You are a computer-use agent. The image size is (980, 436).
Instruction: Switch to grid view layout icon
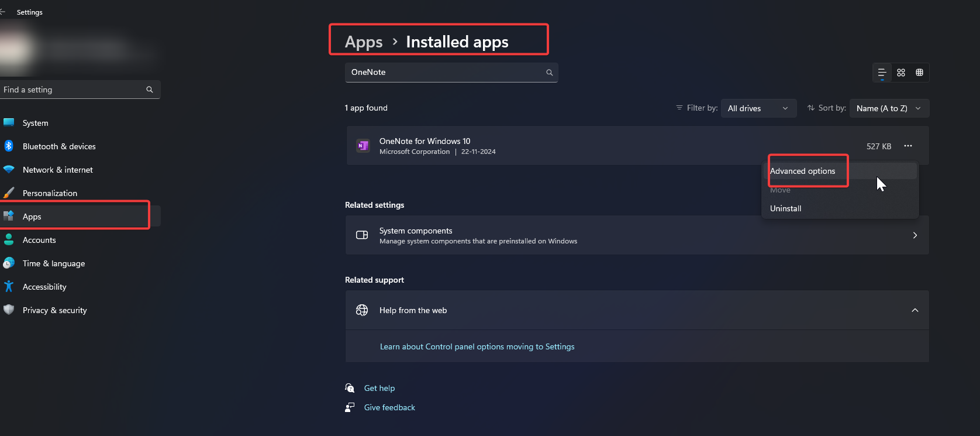[x=901, y=73]
